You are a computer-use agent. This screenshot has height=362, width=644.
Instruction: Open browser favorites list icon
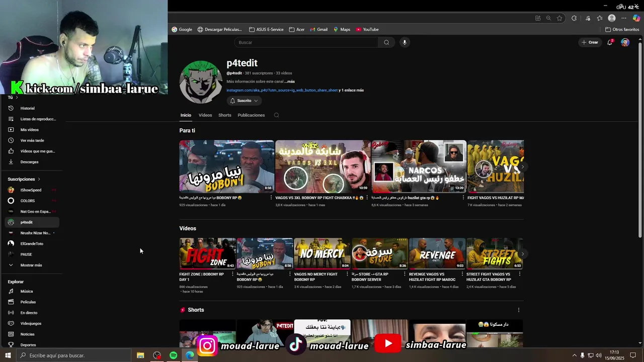click(x=600, y=18)
